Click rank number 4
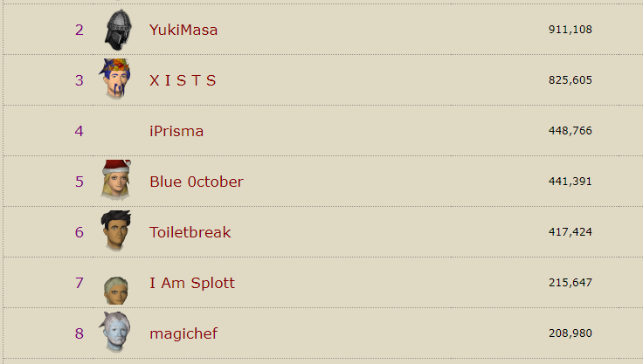The width and height of the screenshot is (643, 364). pyautogui.click(x=80, y=131)
